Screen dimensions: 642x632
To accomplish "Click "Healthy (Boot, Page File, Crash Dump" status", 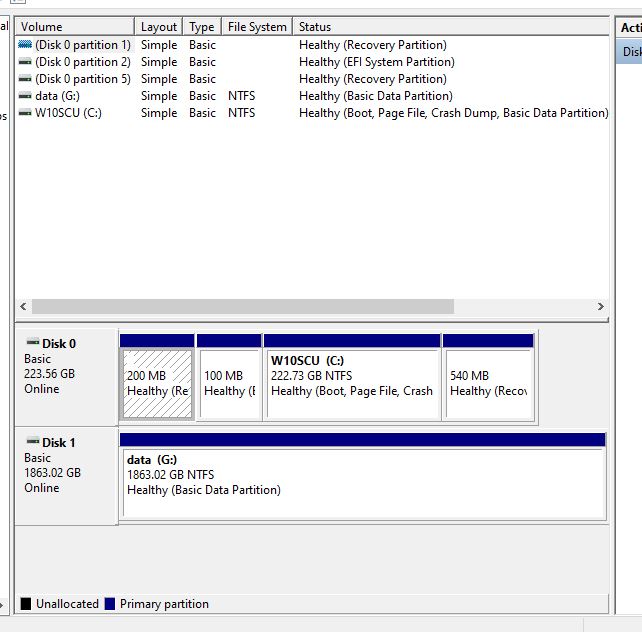I will [454, 113].
